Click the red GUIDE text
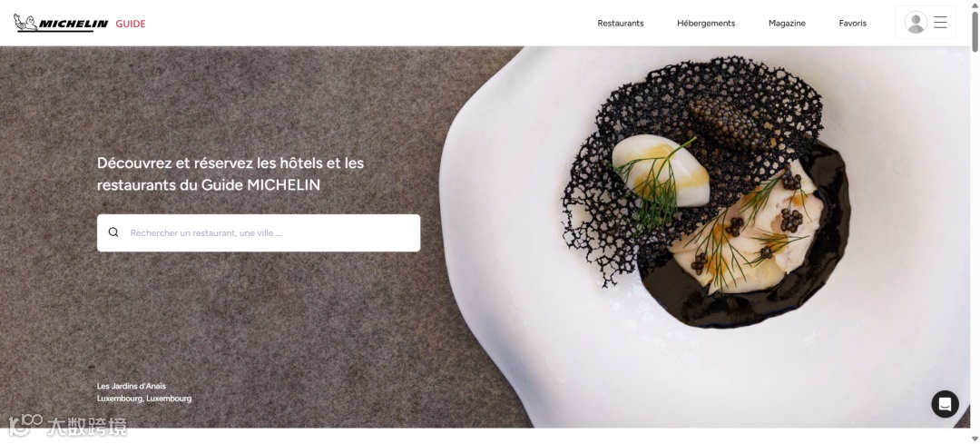The image size is (980, 444). (x=131, y=24)
